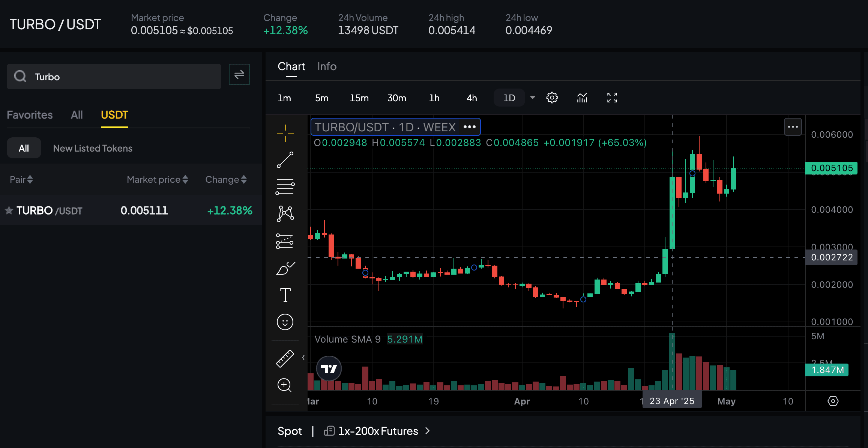Select the crosshair cursor tool

[285, 132]
